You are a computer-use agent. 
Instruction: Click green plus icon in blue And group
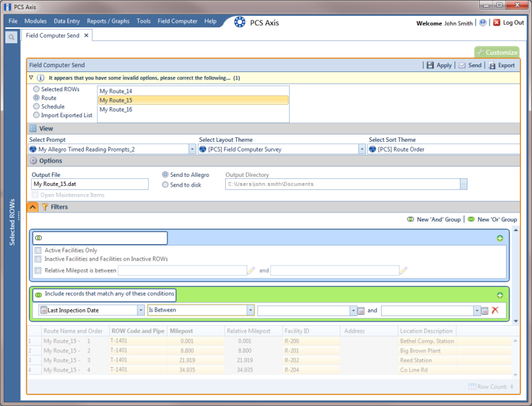[500, 238]
